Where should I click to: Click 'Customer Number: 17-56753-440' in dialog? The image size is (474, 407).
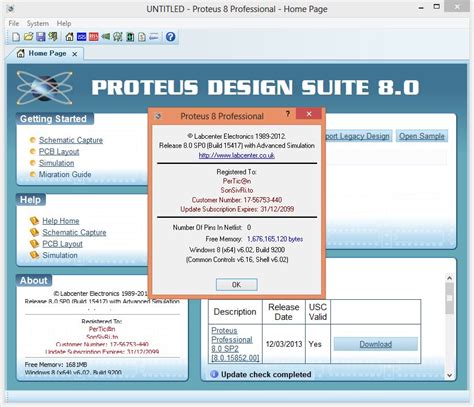pos(237,200)
